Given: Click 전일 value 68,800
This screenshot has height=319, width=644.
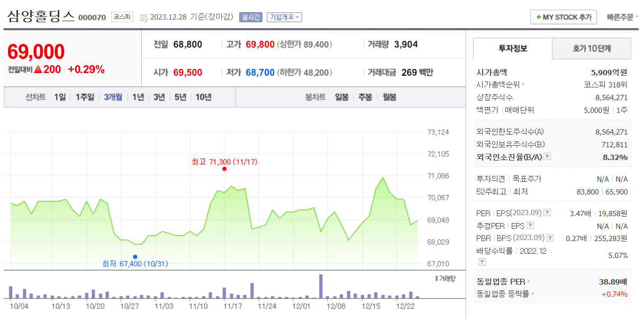Looking at the screenshot, I should [x=188, y=45].
